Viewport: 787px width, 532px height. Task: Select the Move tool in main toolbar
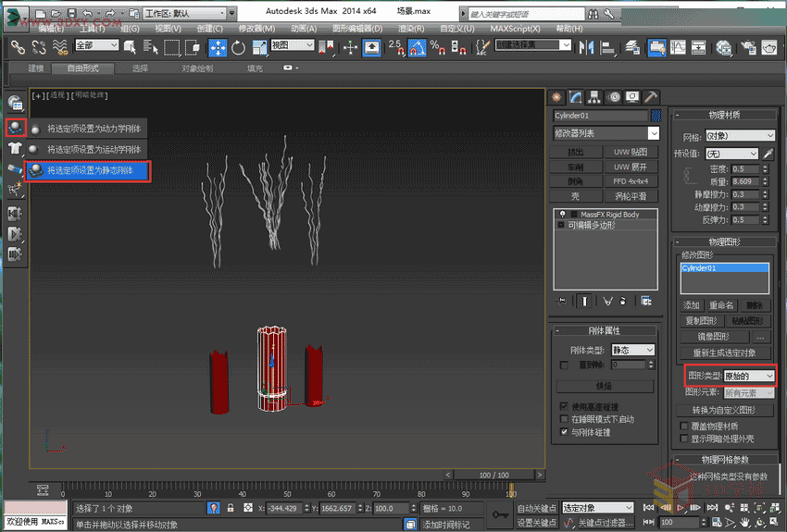coord(218,47)
